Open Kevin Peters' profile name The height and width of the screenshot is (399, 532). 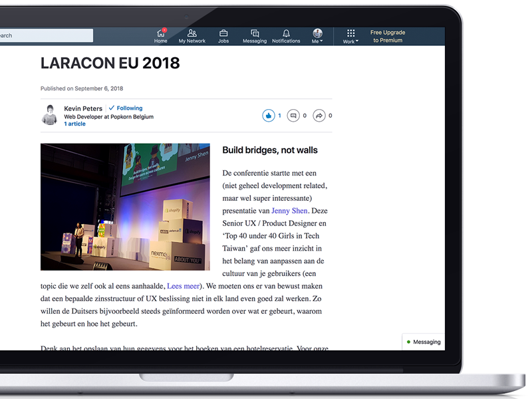(83, 108)
